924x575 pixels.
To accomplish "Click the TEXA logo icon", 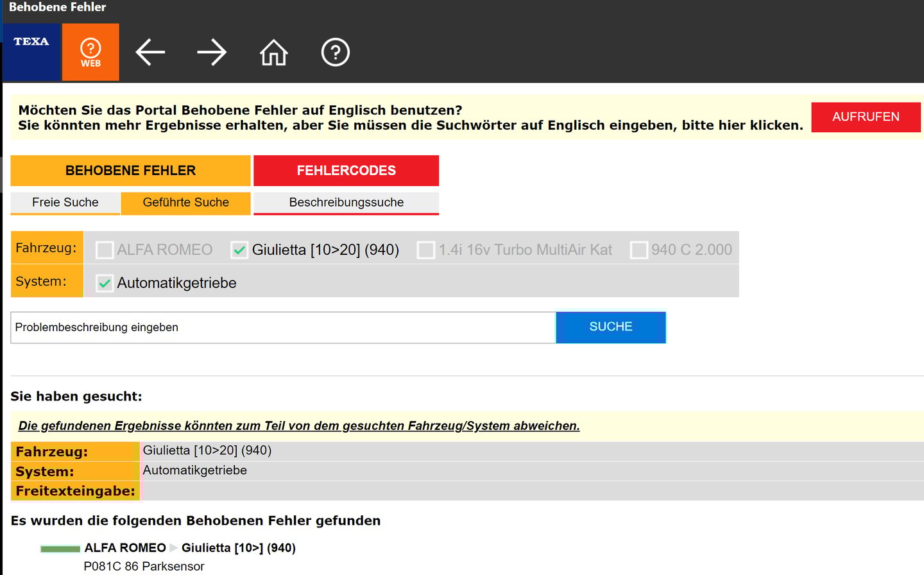I will click(31, 52).
